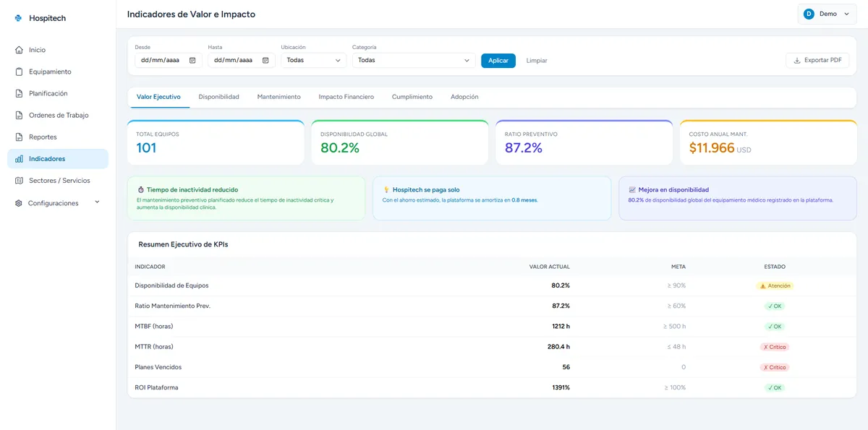The width and height of the screenshot is (868, 430).
Task: Open Ordenes de Trabajo in the sidebar
Action: pyautogui.click(x=58, y=115)
